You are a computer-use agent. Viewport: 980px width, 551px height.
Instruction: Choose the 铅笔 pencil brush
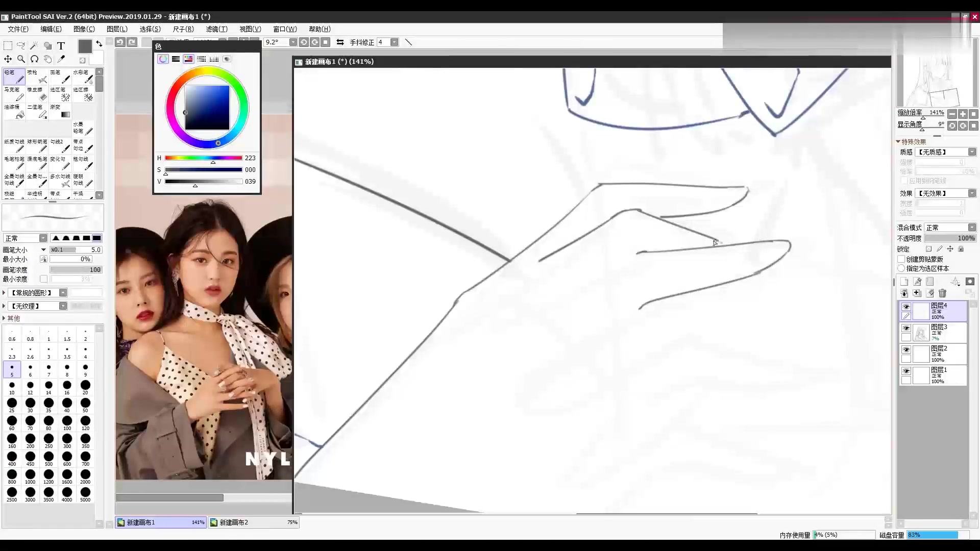click(x=14, y=77)
